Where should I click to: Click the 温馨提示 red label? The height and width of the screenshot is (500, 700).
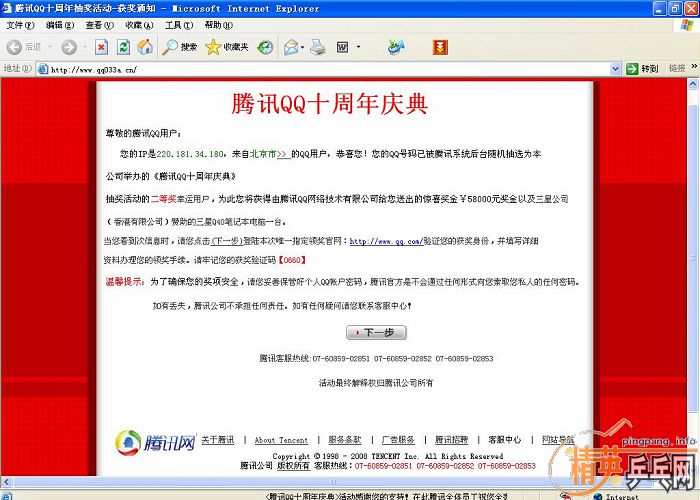pyautogui.click(x=125, y=282)
